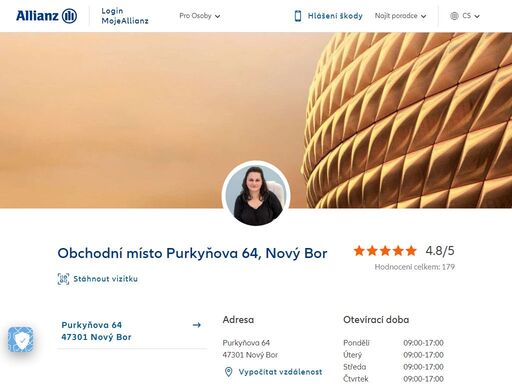Click Hodnocení celkem: 179 review count
The image size is (512, 384).
click(415, 267)
